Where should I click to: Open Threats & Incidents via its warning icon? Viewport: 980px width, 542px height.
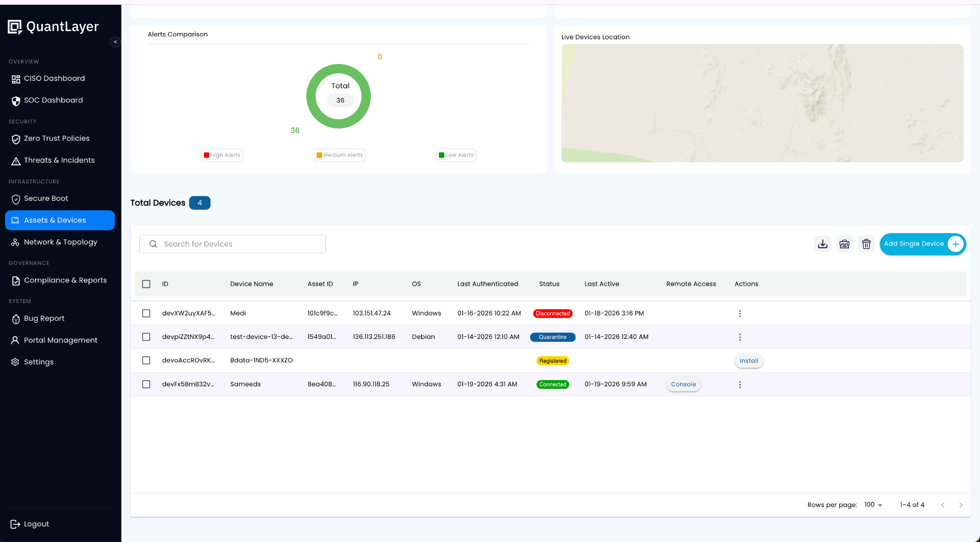16,160
